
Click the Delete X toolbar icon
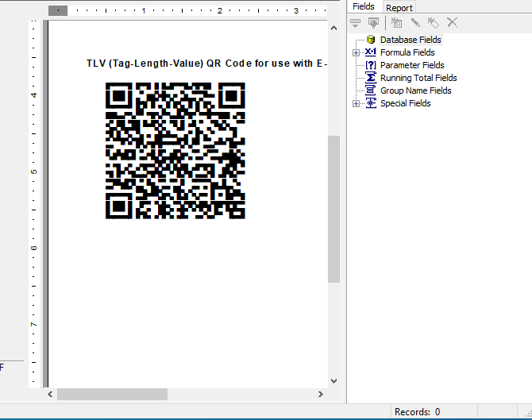tap(452, 22)
